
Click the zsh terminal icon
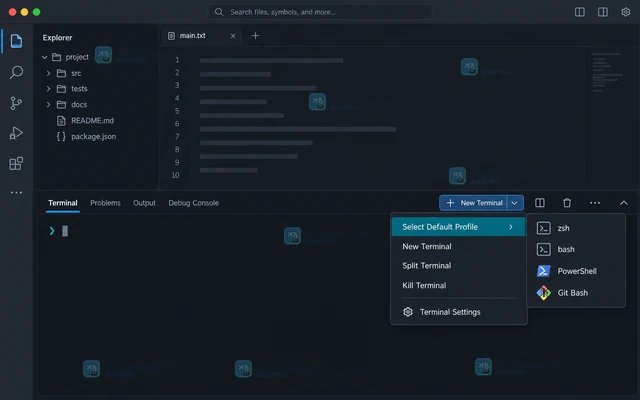[543, 228]
